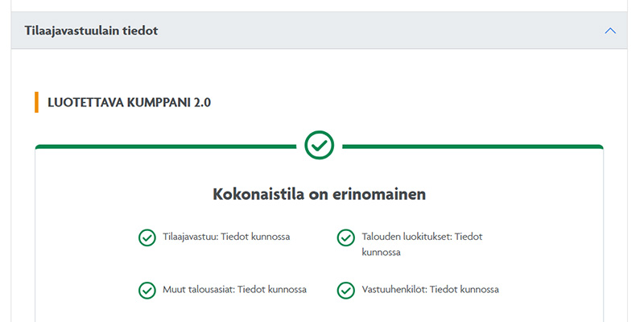The image size is (644, 322).
Task: Select the Tilaajavastuu: Tiedot kunnossa text
Action: (226, 237)
